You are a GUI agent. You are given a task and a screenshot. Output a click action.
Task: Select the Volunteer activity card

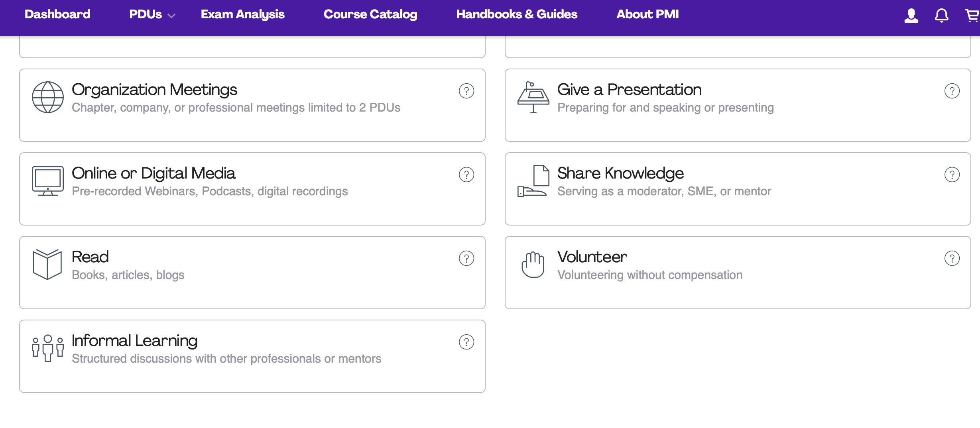738,273
